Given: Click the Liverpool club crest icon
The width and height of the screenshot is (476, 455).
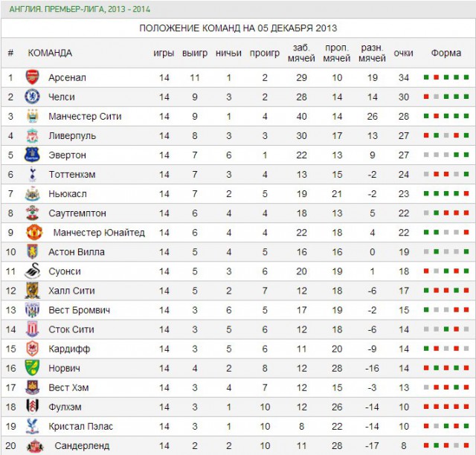Looking at the screenshot, I should click(x=32, y=135).
